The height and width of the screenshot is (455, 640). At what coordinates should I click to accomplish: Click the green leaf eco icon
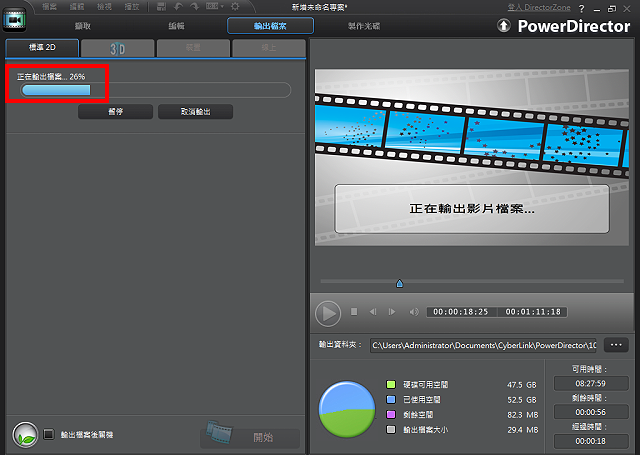(x=25, y=435)
